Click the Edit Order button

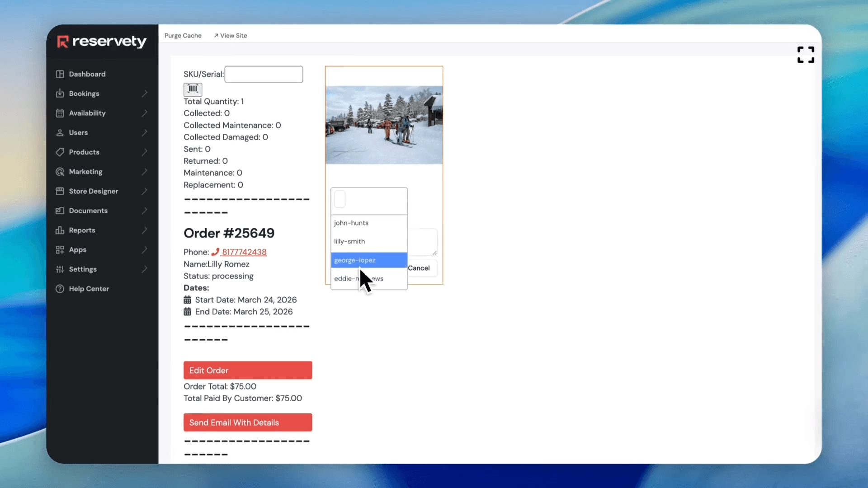pos(248,370)
